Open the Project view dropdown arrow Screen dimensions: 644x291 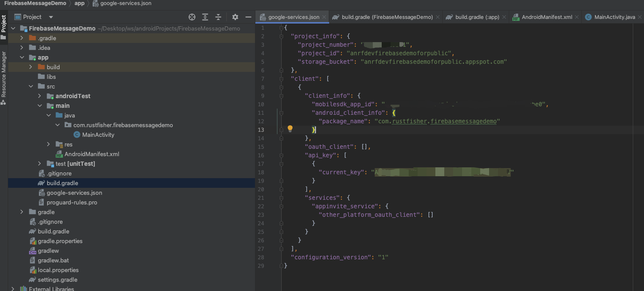click(51, 17)
